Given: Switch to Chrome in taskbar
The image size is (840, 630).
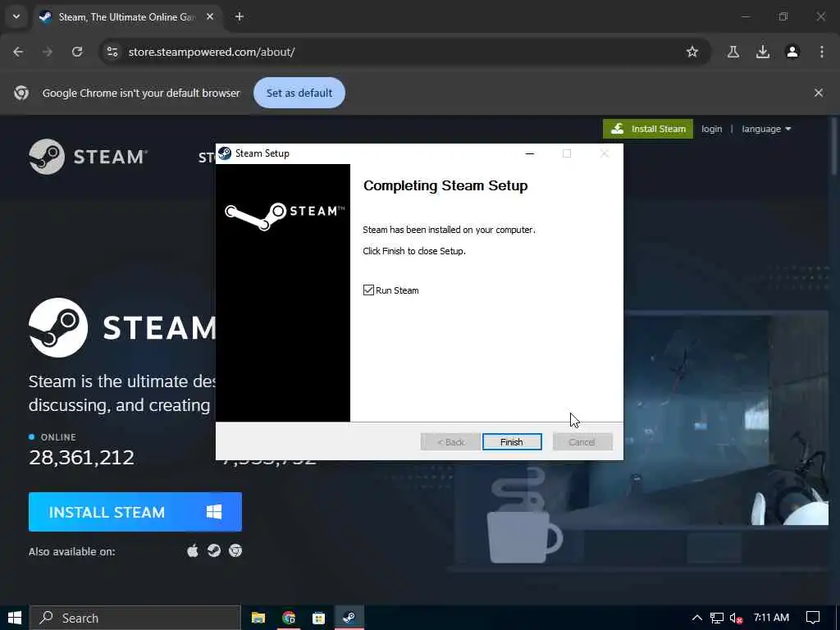Looking at the screenshot, I should tap(289, 618).
